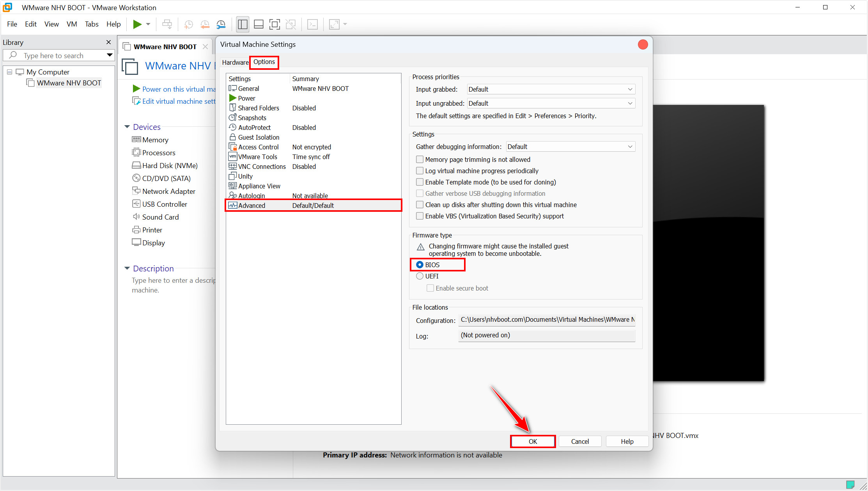Open the snapshot manager toolbar icon
Screen dimensions: 868x491
coord(221,24)
